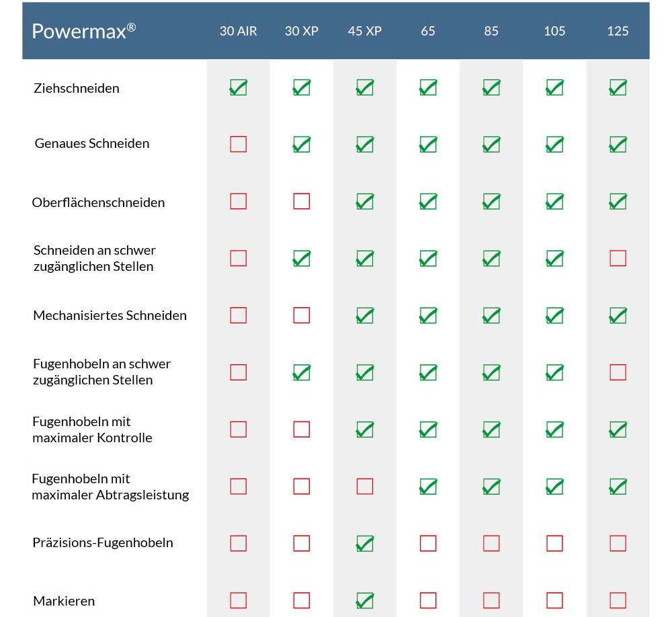This screenshot has height=617, width=672.
Task: Click the Ziehschneiden row label
Action: [77, 88]
